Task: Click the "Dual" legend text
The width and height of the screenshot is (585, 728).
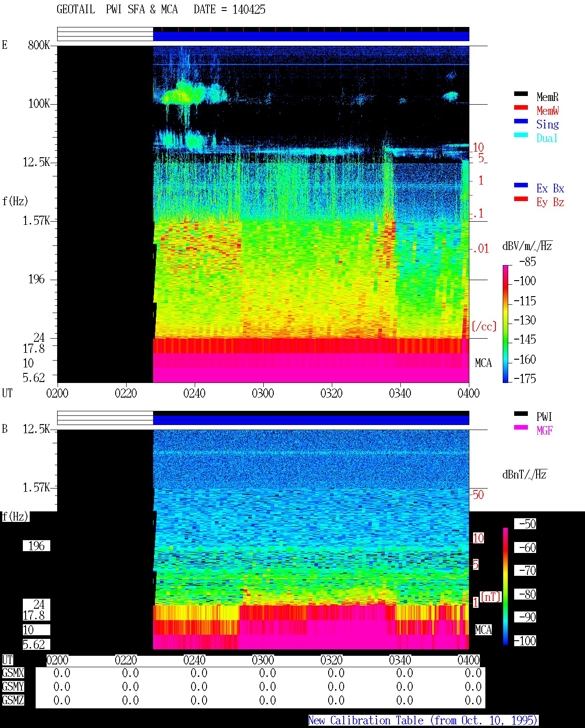Action: 548,138
